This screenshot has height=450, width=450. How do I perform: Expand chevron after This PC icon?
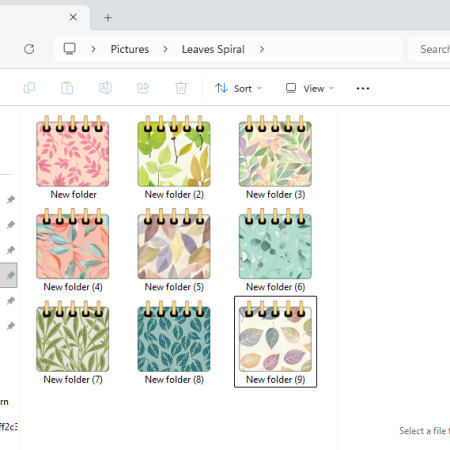[x=93, y=49]
